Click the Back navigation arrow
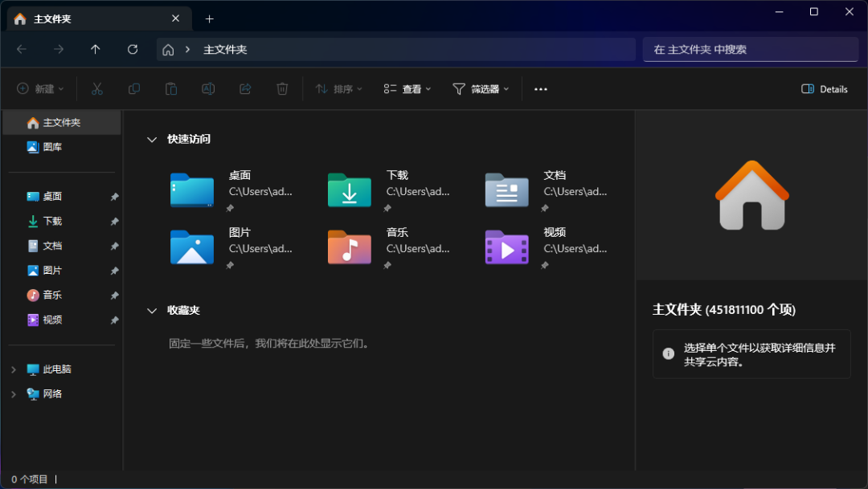This screenshot has width=868, height=489. [22, 49]
